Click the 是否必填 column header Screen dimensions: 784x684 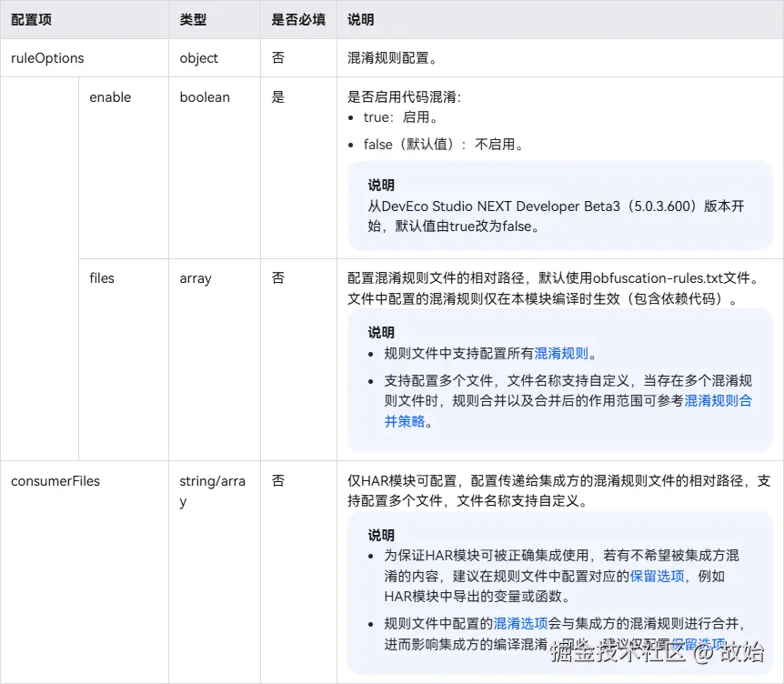297,19
